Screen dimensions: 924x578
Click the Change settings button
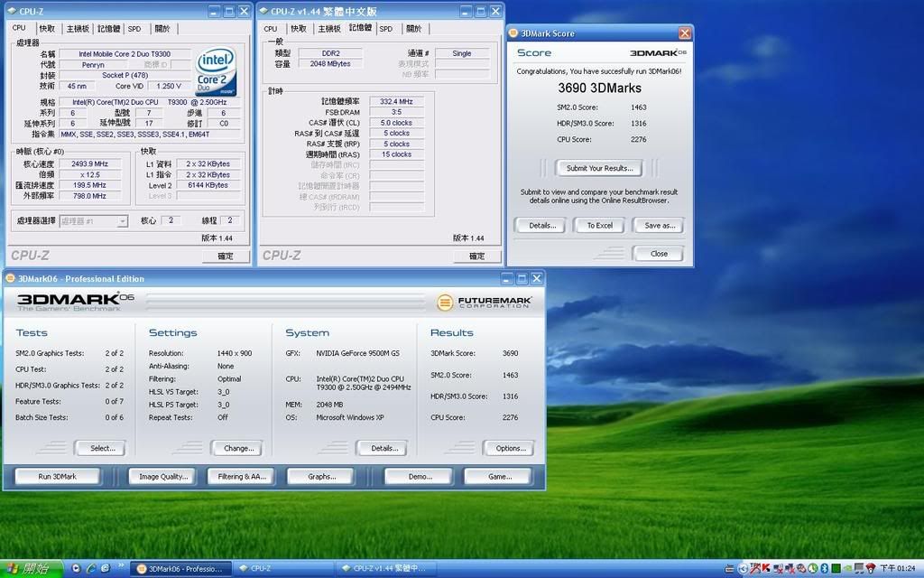coord(238,448)
